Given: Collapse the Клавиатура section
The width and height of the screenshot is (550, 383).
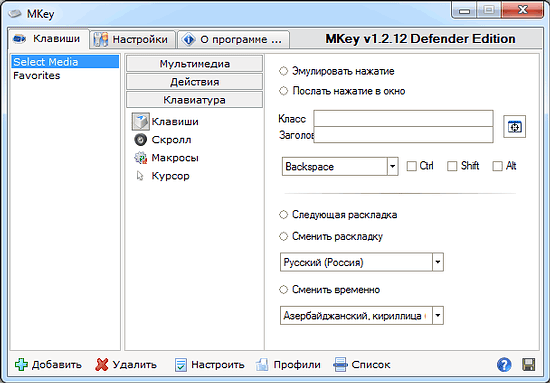Looking at the screenshot, I should point(194,100).
